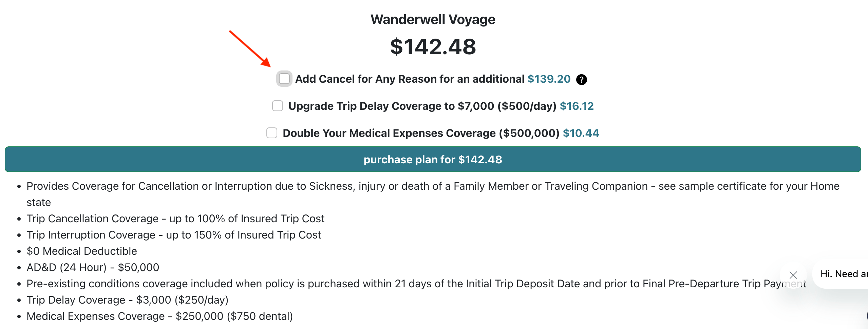The width and height of the screenshot is (868, 329).
Task: Click the Trip Interruption Coverage bullet item
Action: [x=174, y=234]
